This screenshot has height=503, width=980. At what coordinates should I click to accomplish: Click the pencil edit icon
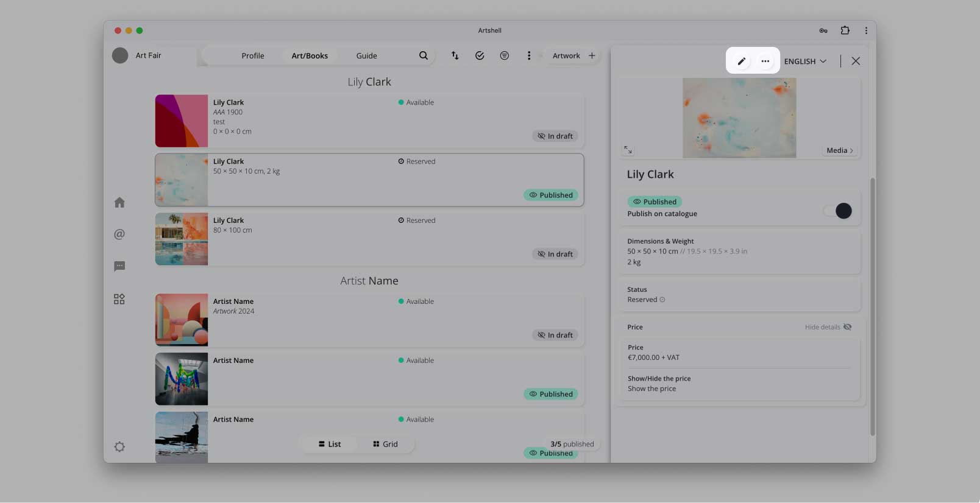[741, 61]
